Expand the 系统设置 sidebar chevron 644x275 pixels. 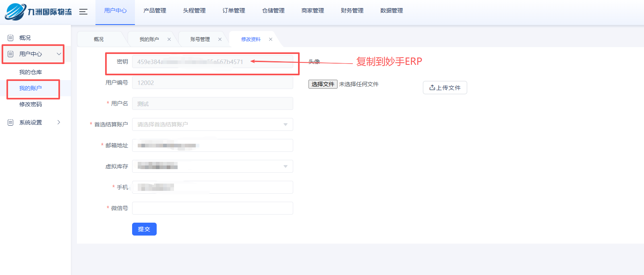click(59, 122)
